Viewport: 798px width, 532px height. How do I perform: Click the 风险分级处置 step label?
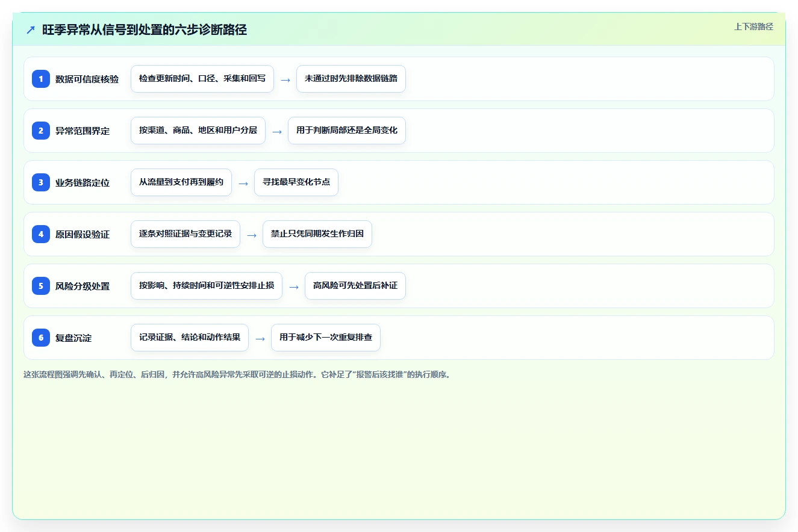[83, 286]
